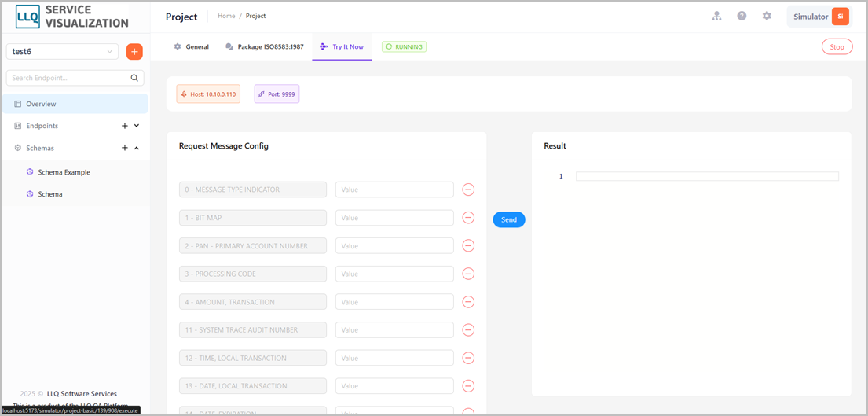Click the Stop button
The image size is (868, 416).
[x=837, y=47]
